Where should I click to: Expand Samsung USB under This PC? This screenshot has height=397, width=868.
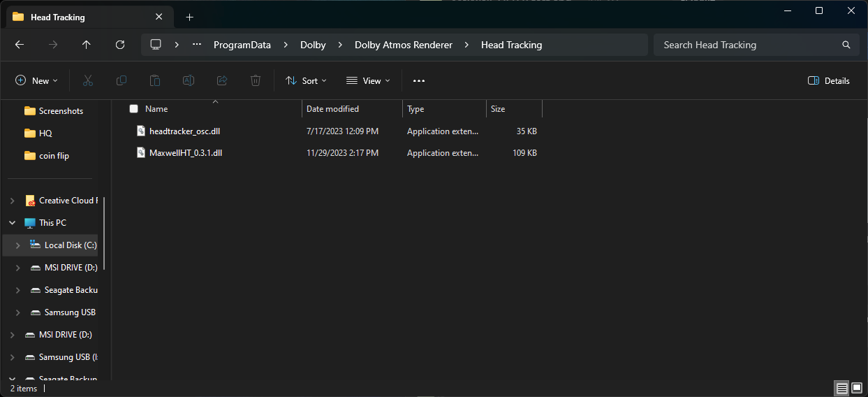(17, 312)
